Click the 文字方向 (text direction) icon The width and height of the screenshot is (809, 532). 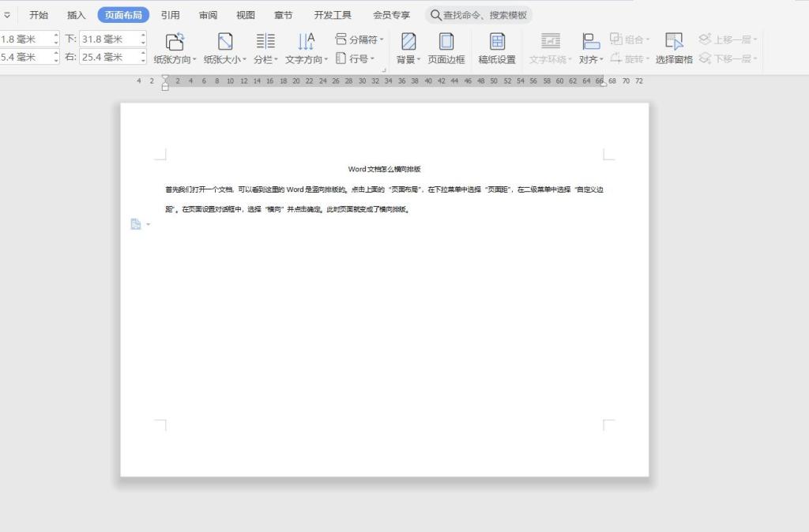[306, 42]
